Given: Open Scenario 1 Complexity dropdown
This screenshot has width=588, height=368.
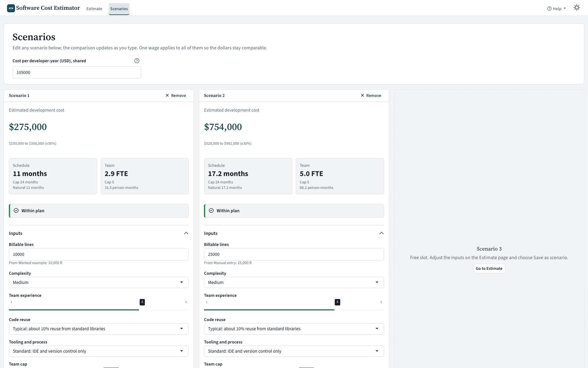Looking at the screenshot, I should click(x=99, y=282).
